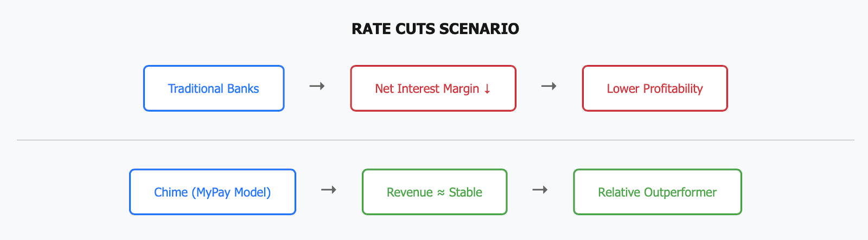Select the Chime (MyPay Model) box
The height and width of the screenshot is (240, 868).
point(213,192)
